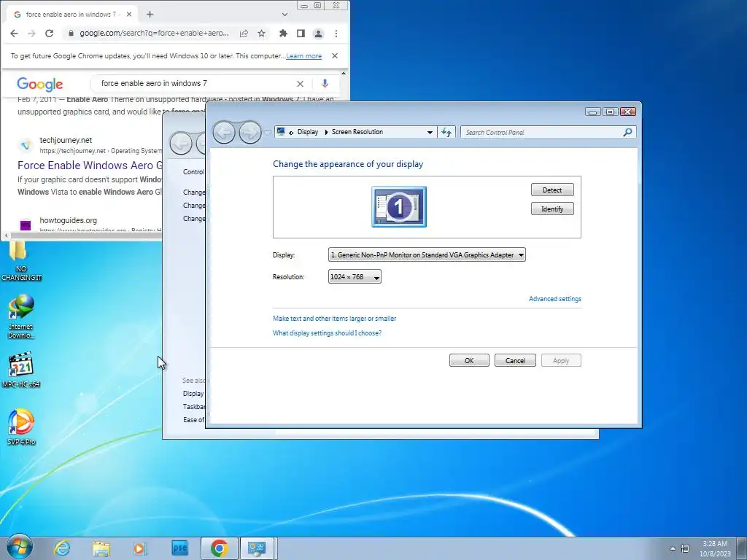Viewport: 747px width, 560px height.
Task: Click the Apply button
Action: [561, 360]
